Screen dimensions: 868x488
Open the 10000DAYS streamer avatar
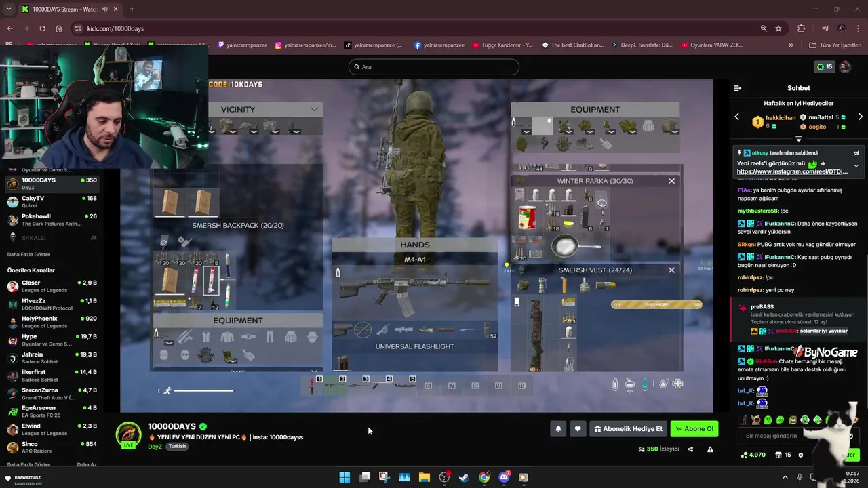point(129,435)
